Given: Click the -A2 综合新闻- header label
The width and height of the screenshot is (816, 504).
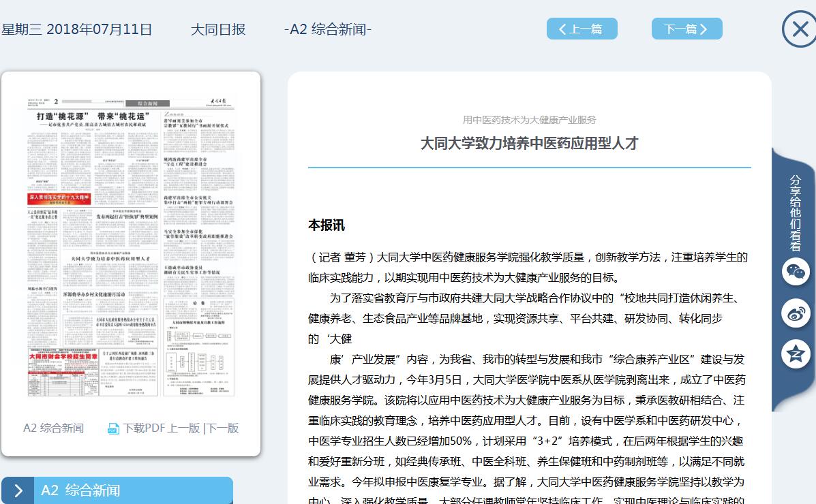Looking at the screenshot, I should click(x=328, y=29).
